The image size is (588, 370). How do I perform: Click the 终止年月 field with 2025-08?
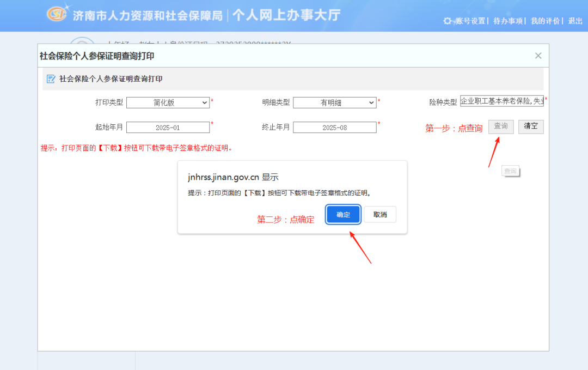pos(334,127)
